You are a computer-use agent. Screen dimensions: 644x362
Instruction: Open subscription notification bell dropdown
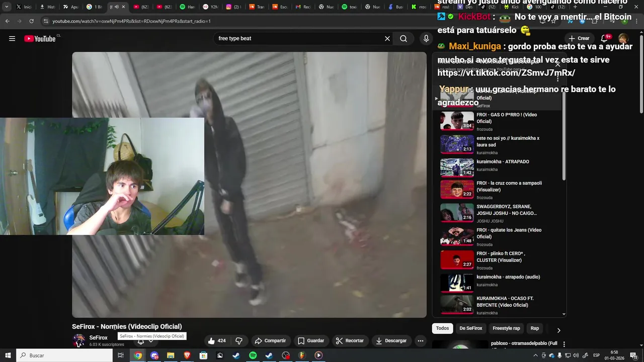pyautogui.click(x=145, y=341)
